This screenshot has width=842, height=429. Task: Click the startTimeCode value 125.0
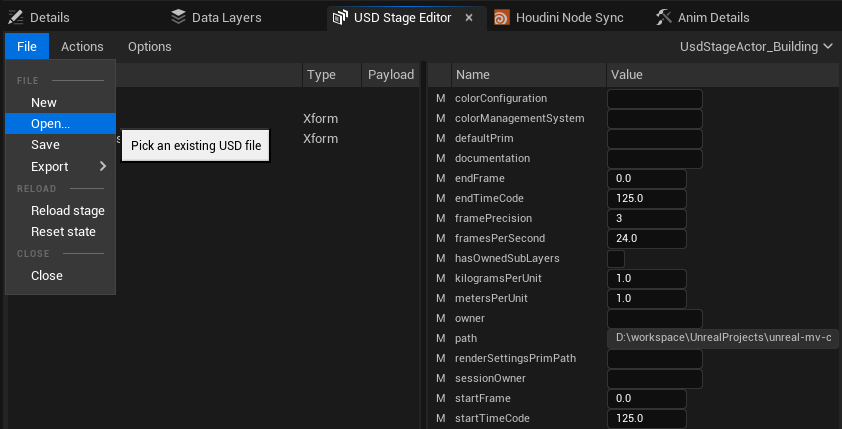[647, 418]
